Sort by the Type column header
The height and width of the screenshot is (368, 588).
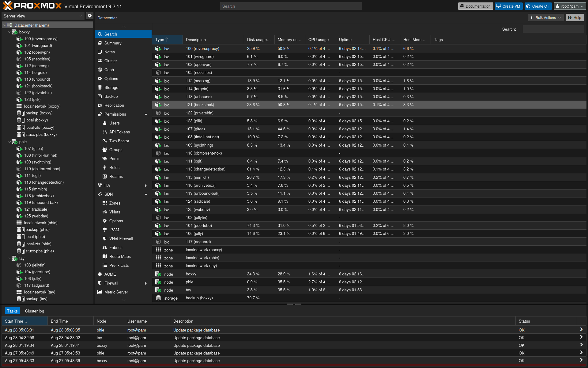pos(167,40)
